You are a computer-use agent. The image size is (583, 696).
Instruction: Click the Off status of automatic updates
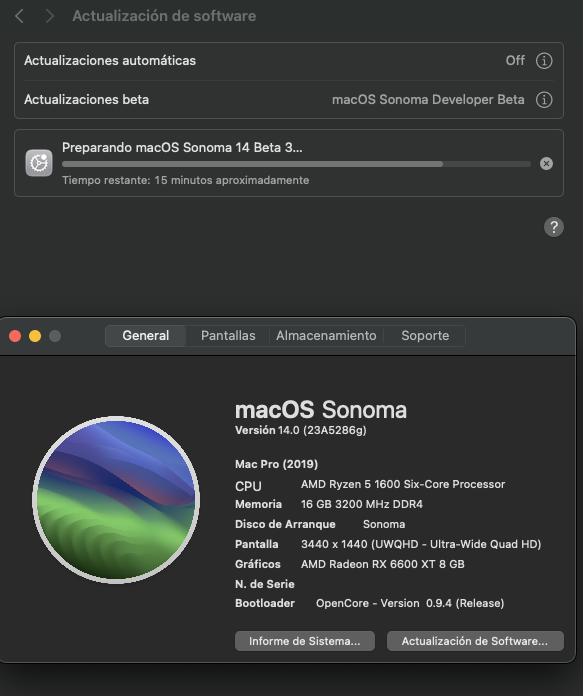click(515, 61)
